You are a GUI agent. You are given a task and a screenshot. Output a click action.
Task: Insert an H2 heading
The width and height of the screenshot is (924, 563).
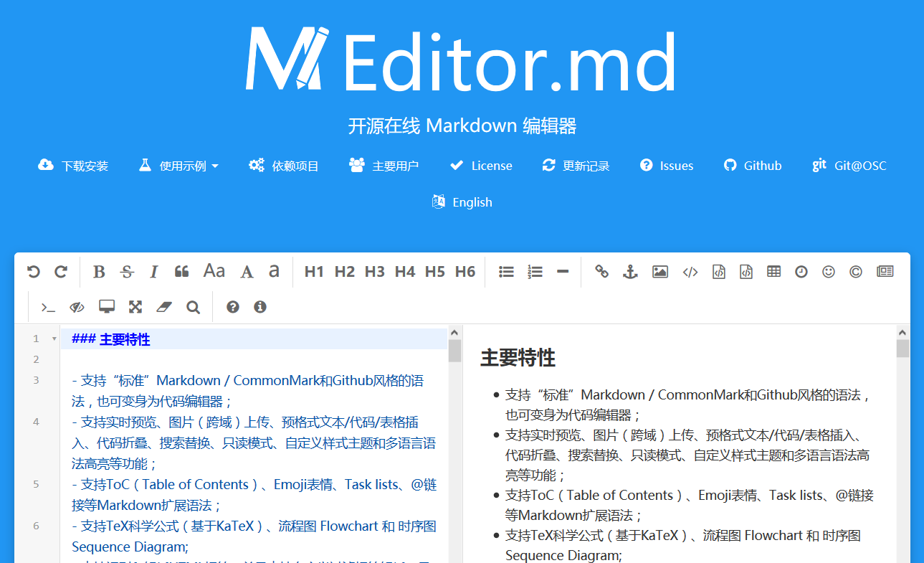coord(345,272)
